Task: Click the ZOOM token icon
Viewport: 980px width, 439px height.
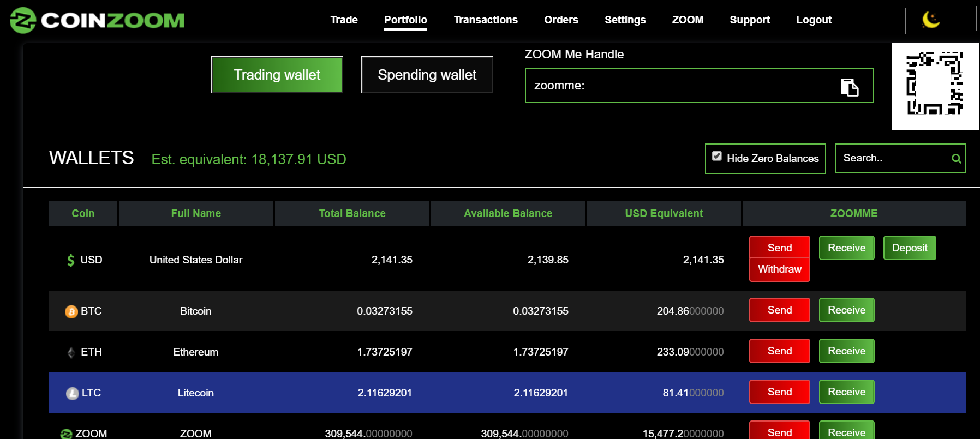Action: [66, 434]
